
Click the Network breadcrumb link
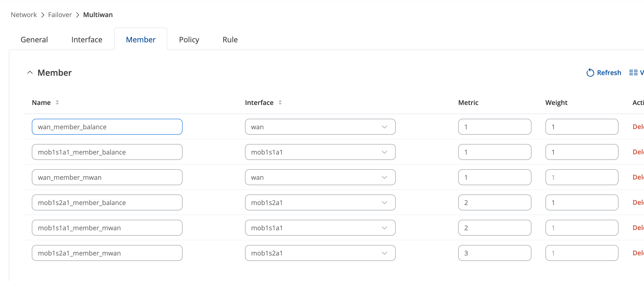tap(24, 15)
